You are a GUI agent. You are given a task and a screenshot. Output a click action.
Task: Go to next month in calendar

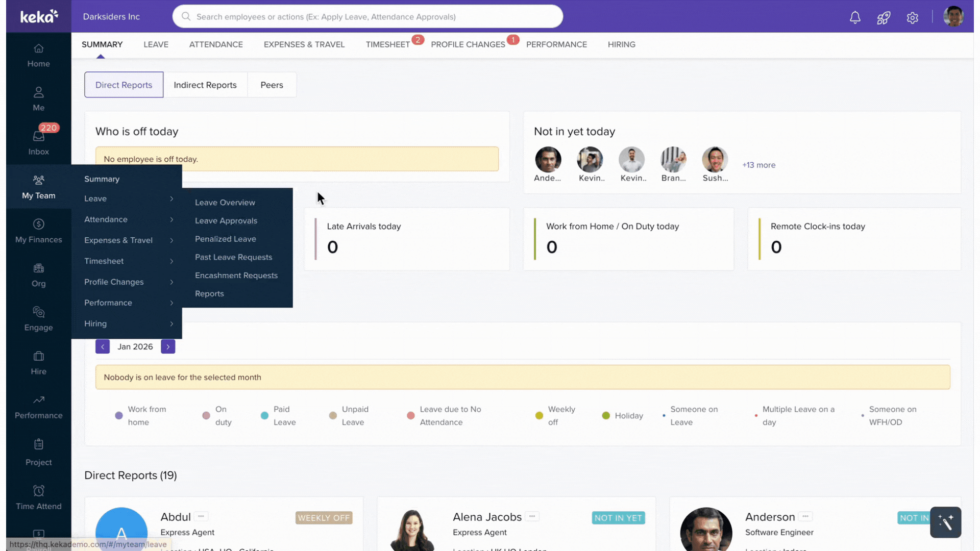[168, 347]
